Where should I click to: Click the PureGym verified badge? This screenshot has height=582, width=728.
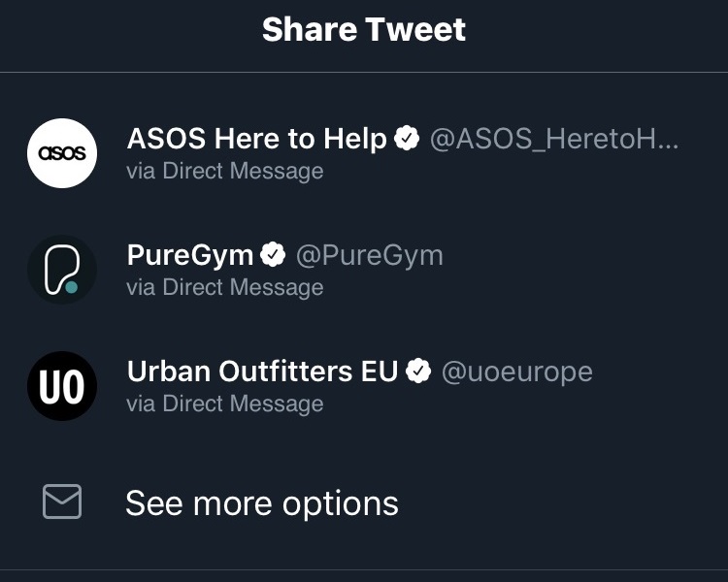[273, 255]
